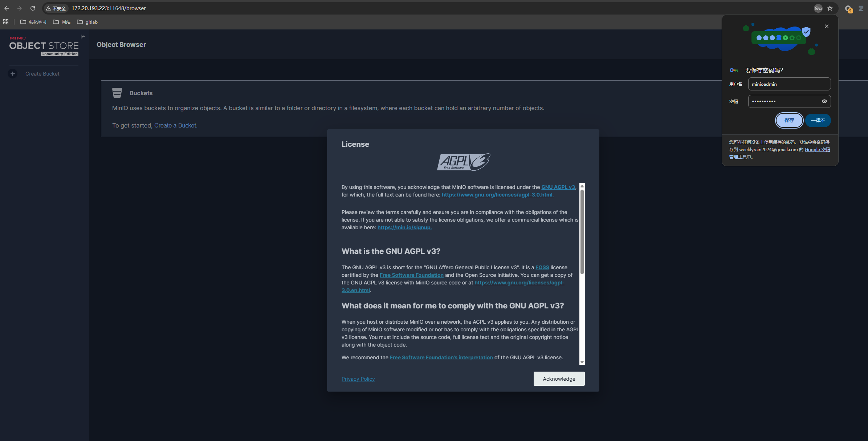Collapse the sidebar with arrow icon
The height and width of the screenshot is (441, 868).
coord(83,37)
